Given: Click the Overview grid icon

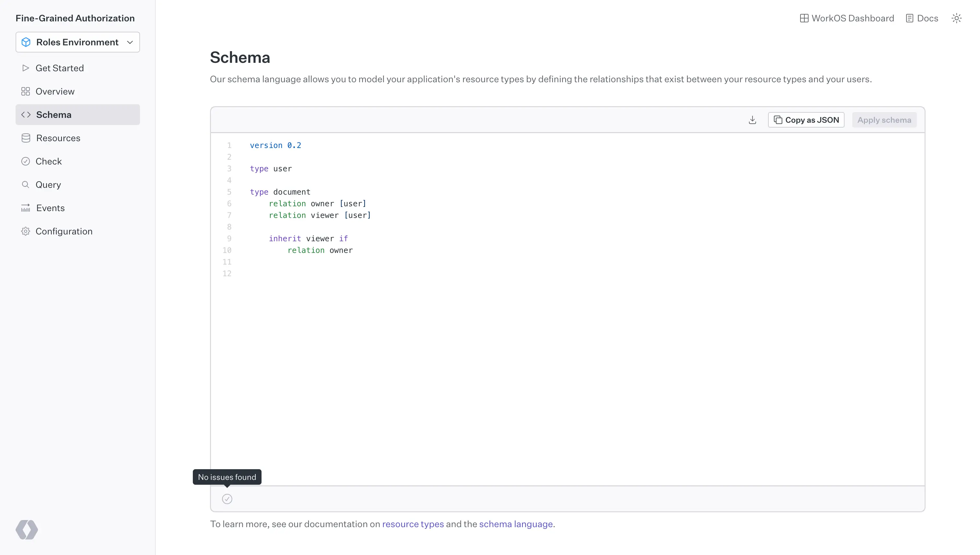Looking at the screenshot, I should click(x=26, y=92).
